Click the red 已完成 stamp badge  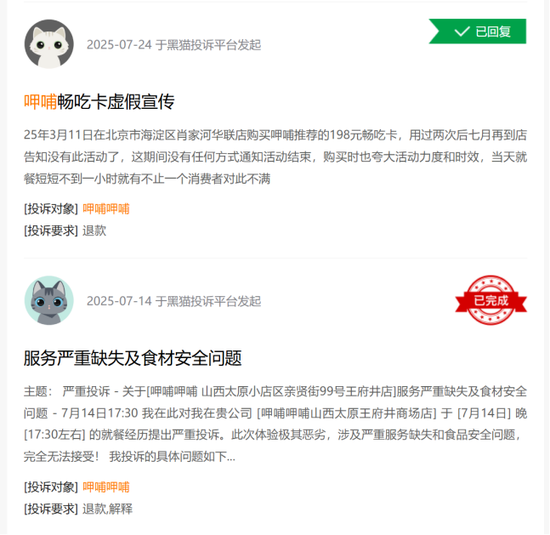(491, 300)
